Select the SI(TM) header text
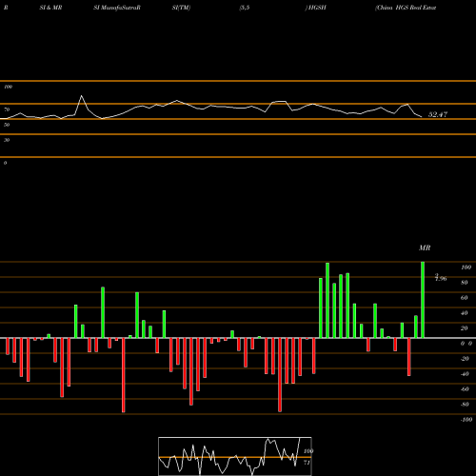Screen dimensions: 476x476 181,8
